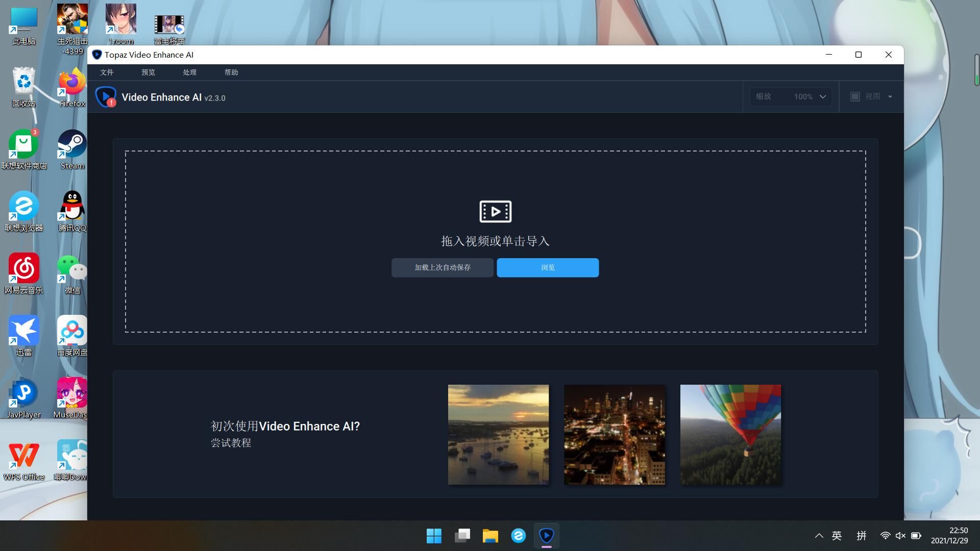The height and width of the screenshot is (551, 980).
Task: Click the video import film icon
Action: [495, 211]
